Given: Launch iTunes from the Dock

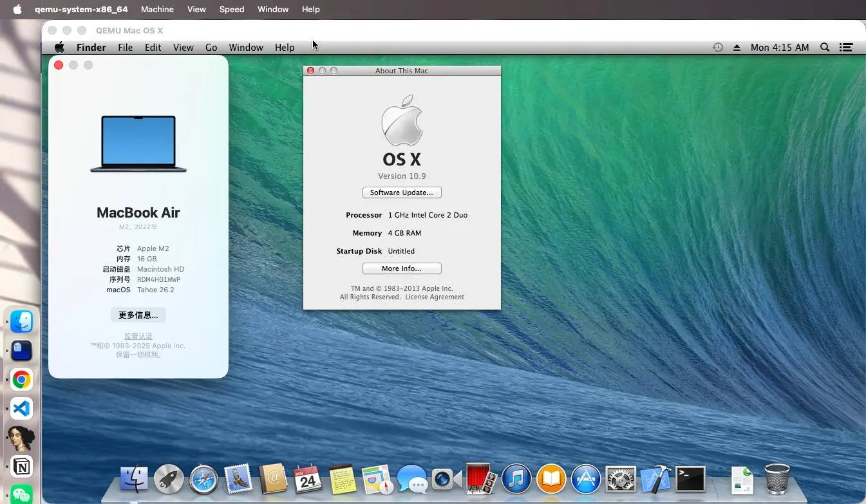Looking at the screenshot, I should pos(516,479).
